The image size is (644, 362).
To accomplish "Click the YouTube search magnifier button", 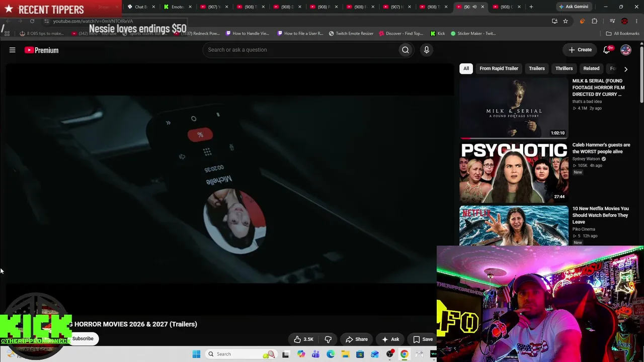I will [406, 50].
